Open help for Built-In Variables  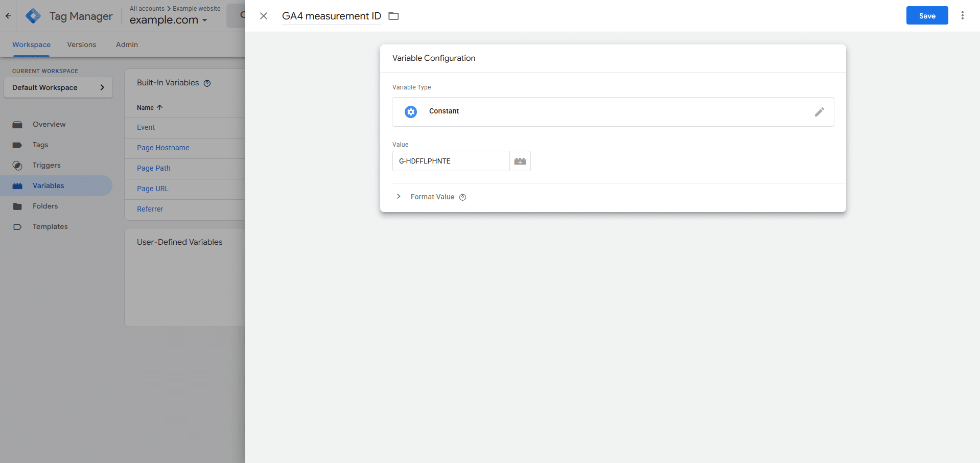click(207, 83)
